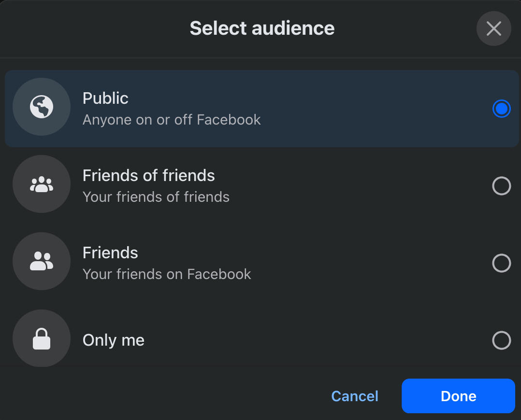
Task: Click the Friends of friends label text
Action: (148, 175)
